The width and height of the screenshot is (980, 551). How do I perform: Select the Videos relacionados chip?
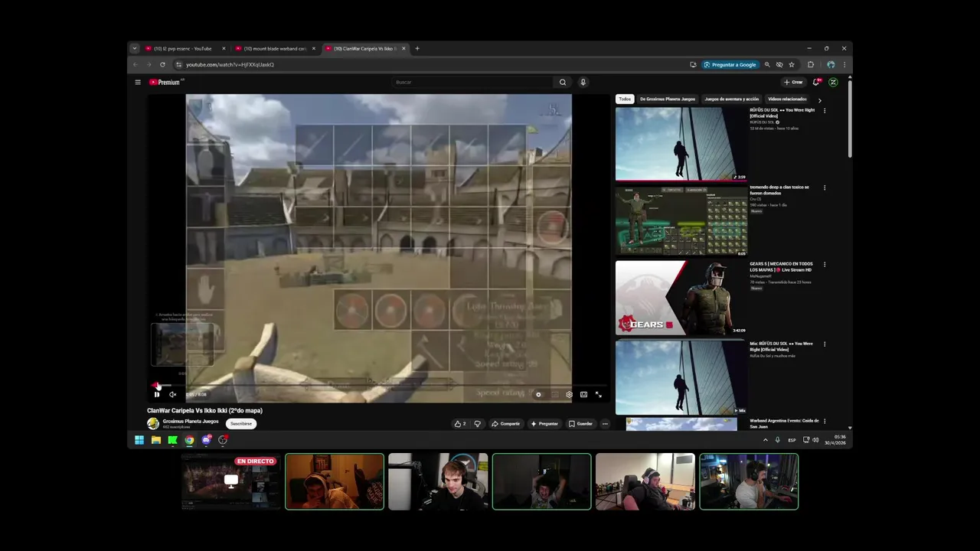[787, 99]
